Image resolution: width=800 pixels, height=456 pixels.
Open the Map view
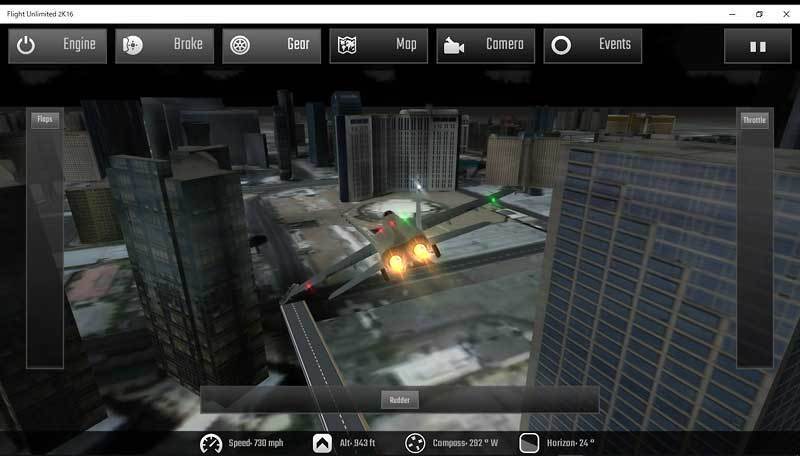(x=379, y=45)
